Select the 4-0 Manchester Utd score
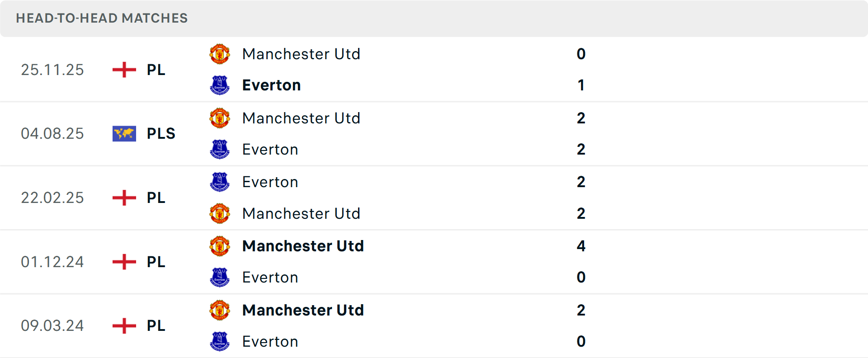 pyautogui.click(x=581, y=246)
